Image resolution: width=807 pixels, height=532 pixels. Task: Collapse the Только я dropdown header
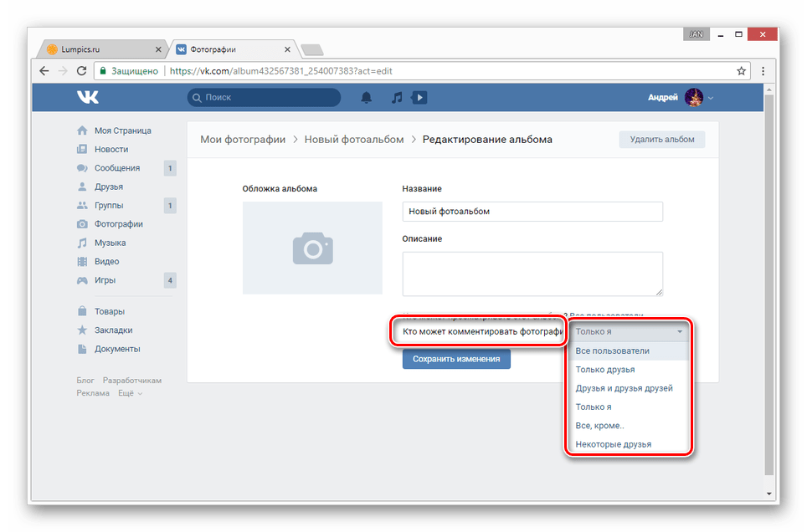click(629, 332)
